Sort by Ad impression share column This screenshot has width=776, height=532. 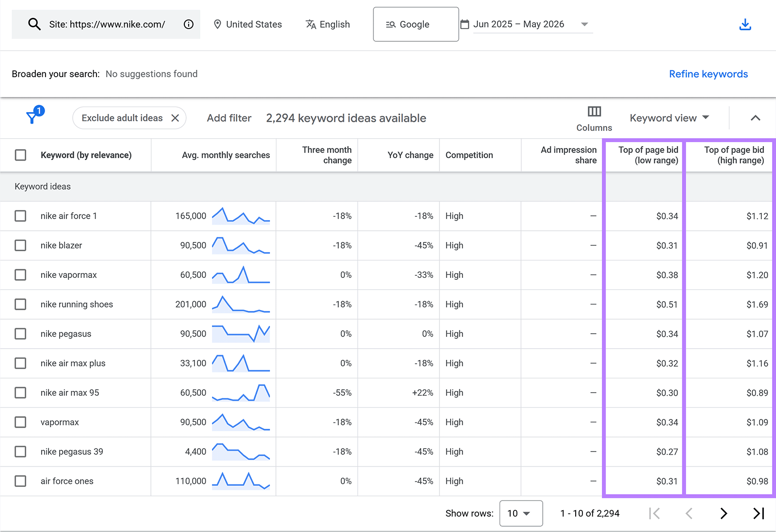568,155
